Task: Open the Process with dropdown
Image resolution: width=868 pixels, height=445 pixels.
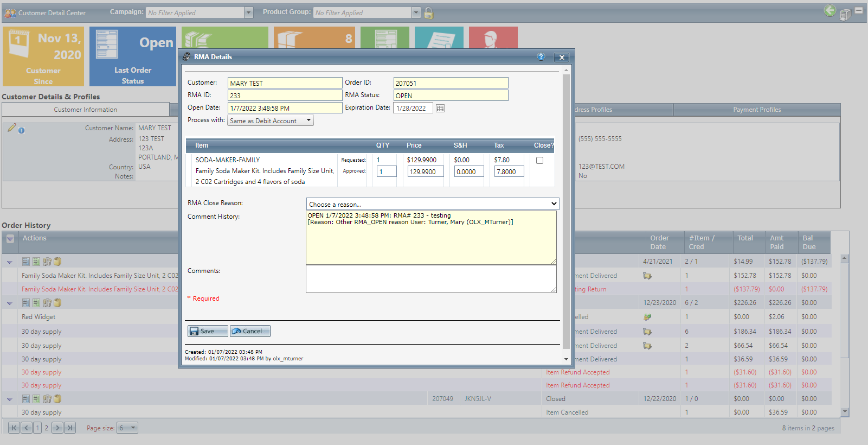Action: point(271,120)
